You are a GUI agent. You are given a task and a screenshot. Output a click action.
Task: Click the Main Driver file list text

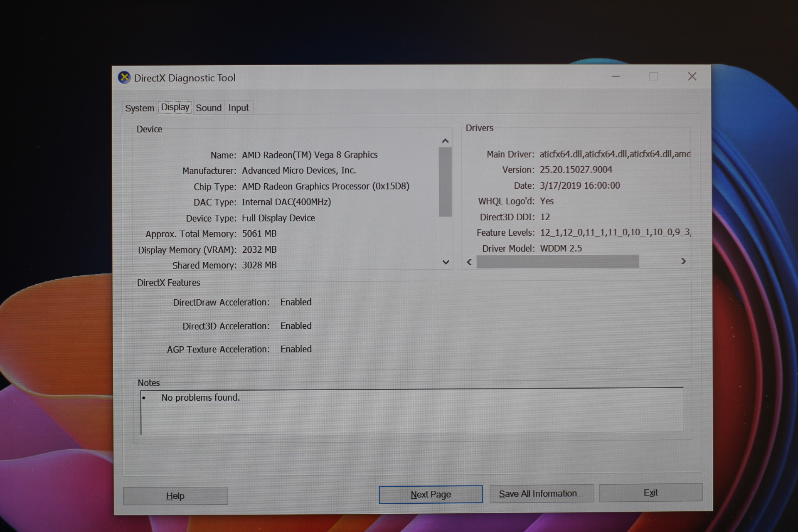pos(614,154)
